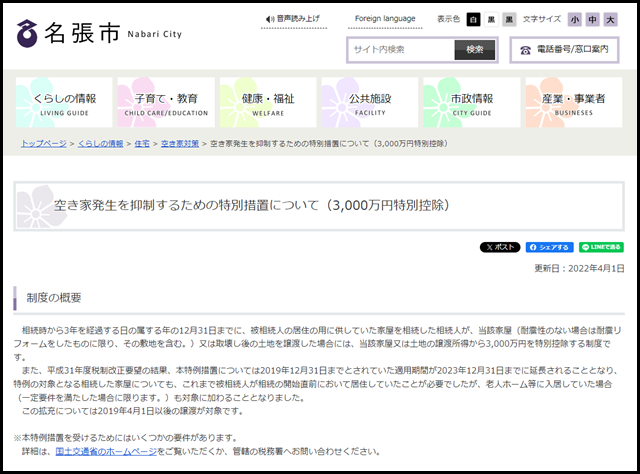
Task: Share page with X ポスト button
Action: pos(500,247)
